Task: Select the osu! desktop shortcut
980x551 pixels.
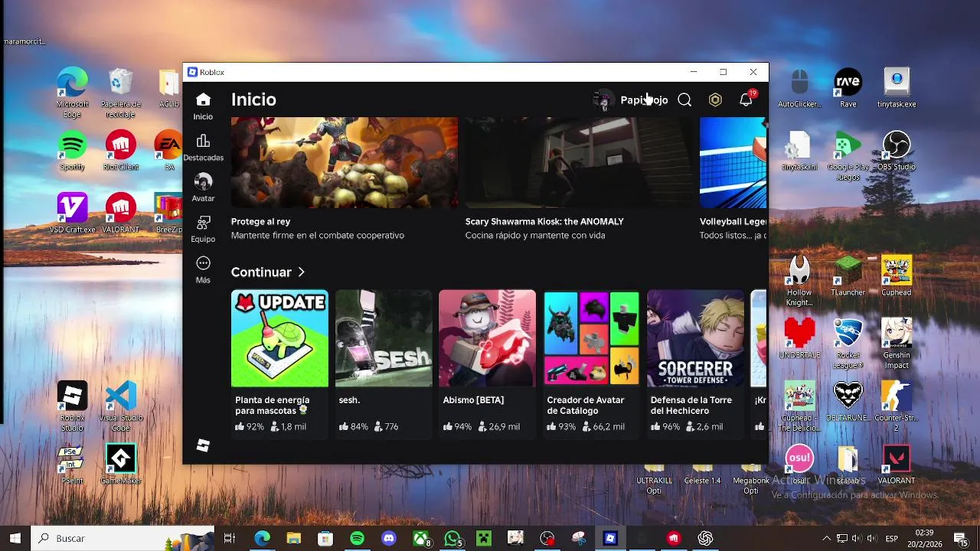Action: (x=799, y=465)
